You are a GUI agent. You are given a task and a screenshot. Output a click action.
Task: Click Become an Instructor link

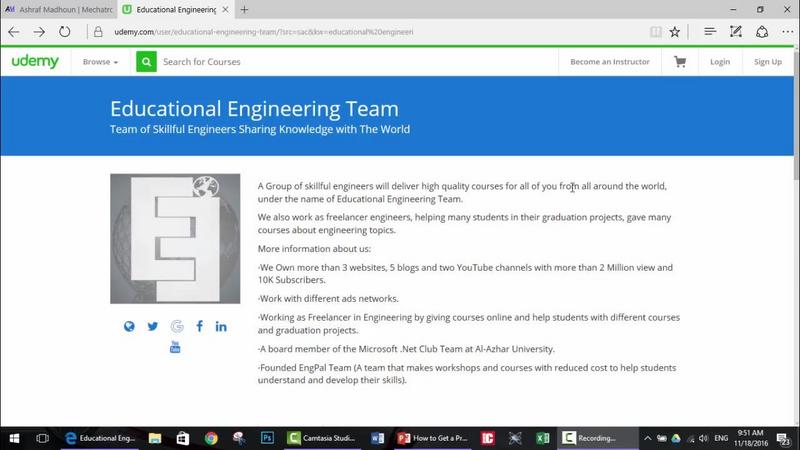click(x=610, y=62)
